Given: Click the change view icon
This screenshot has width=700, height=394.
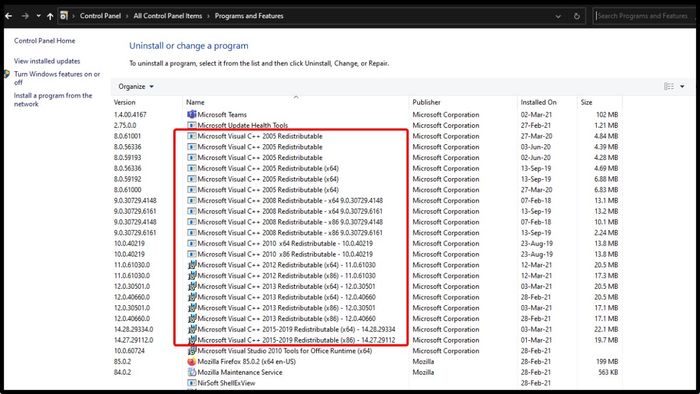Looking at the screenshot, I should (x=669, y=86).
